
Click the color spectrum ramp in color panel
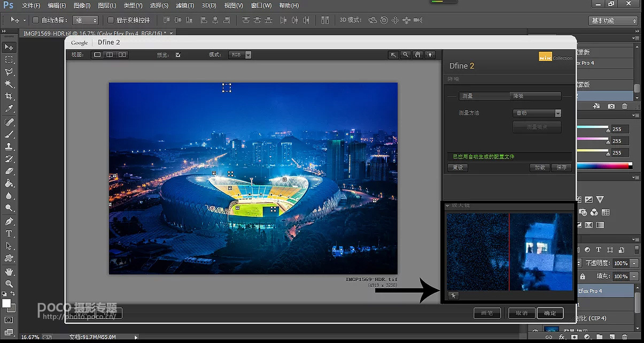click(605, 166)
